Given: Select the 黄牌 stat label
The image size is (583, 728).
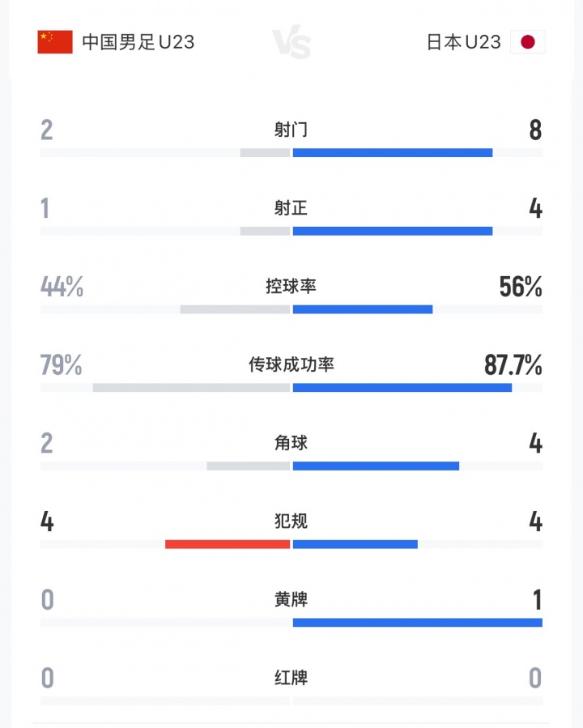Looking at the screenshot, I should coord(291,600).
